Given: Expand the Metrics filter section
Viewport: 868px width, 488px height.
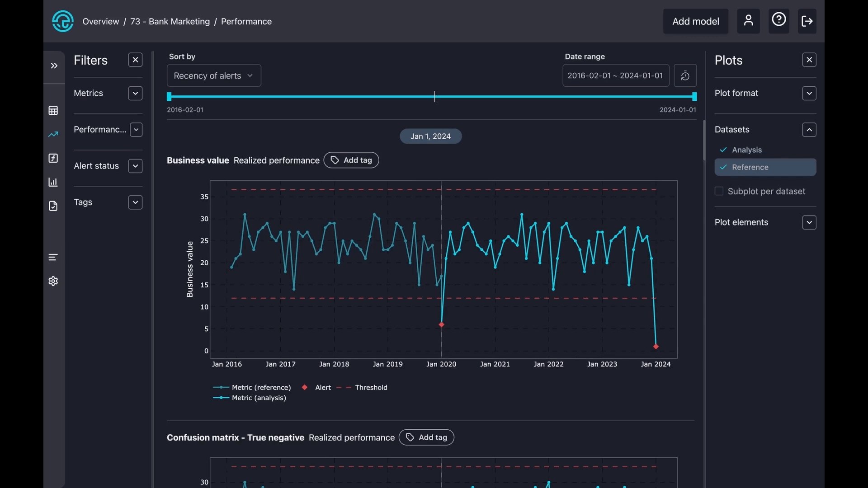Looking at the screenshot, I should [x=135, y=94].
